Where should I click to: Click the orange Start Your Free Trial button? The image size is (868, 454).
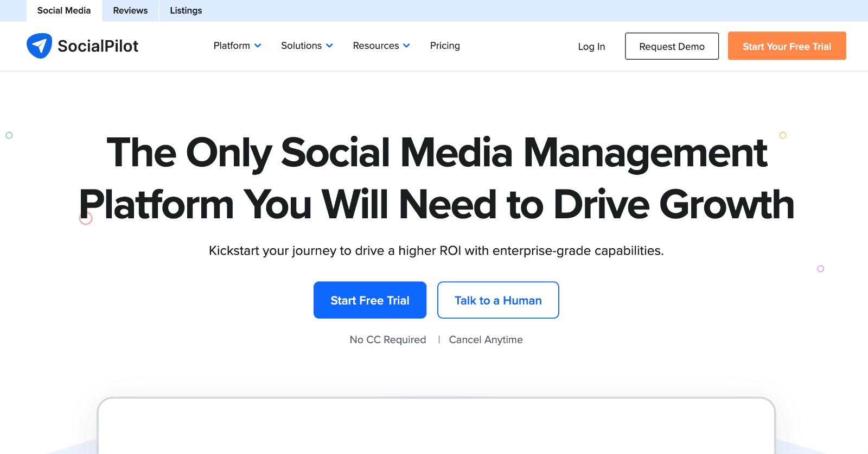pyautogui.click(x=787, y=46)
